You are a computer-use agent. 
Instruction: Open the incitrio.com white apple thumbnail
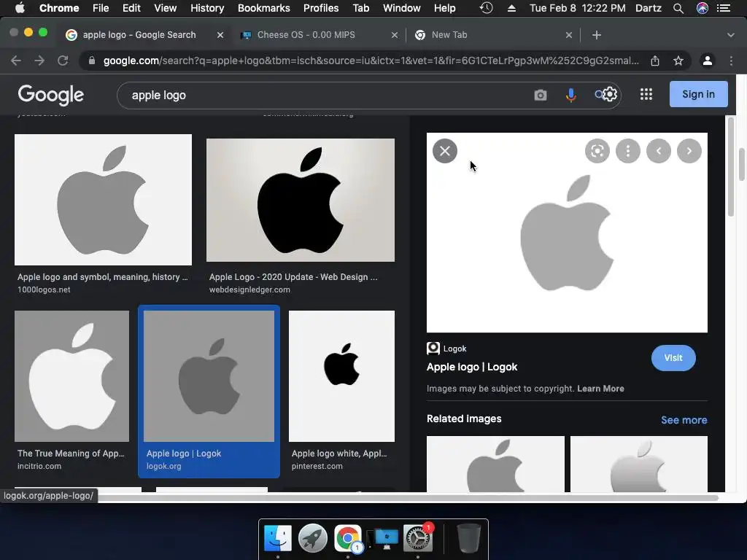(72, 376)
